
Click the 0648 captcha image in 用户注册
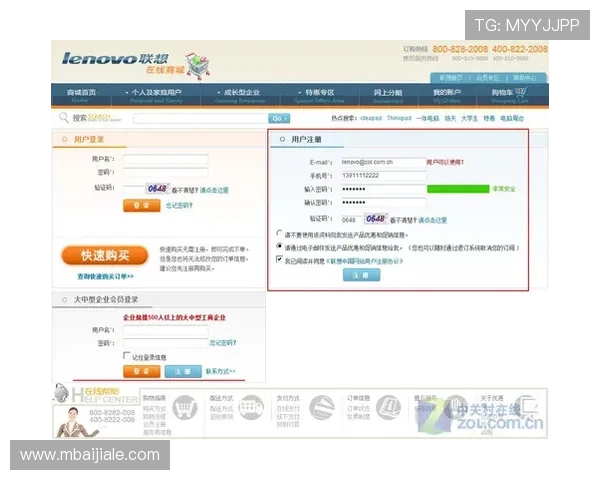[375, 219]
